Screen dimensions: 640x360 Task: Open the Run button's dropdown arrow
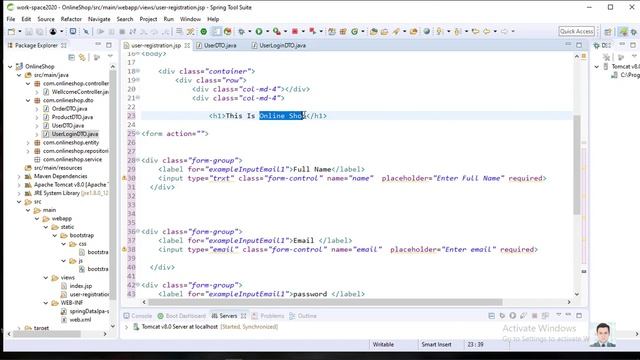pos(267,31)
